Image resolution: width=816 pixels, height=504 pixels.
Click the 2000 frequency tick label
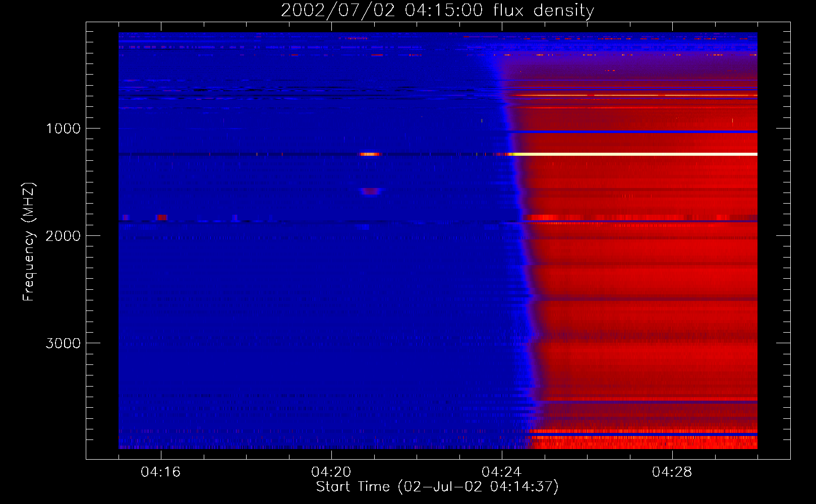[63, 236]
